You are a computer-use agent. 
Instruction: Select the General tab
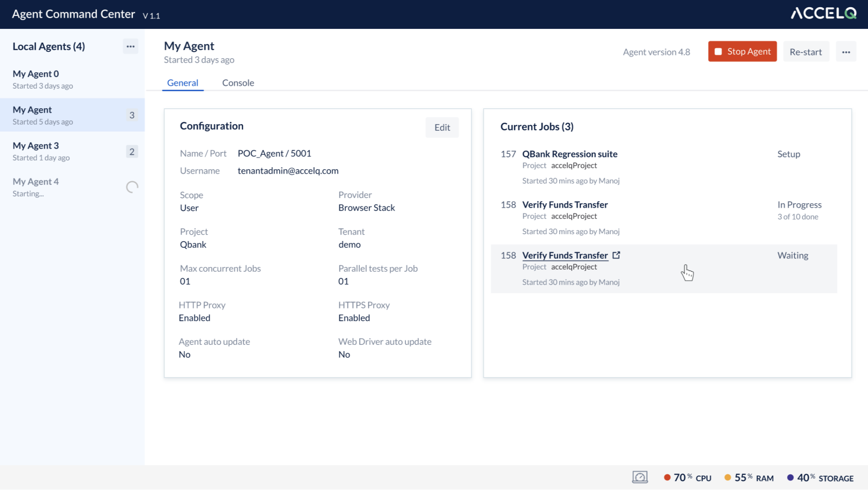coord(182,83)
